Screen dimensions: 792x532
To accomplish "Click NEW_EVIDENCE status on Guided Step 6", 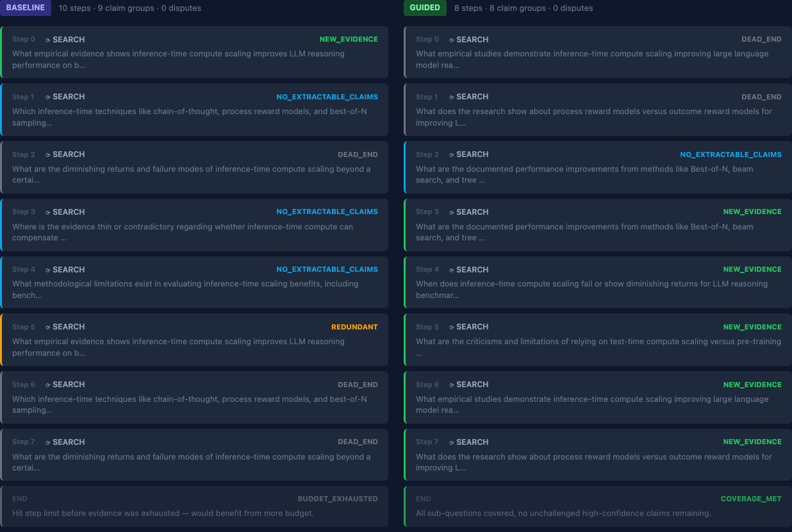I will (752, 385).
